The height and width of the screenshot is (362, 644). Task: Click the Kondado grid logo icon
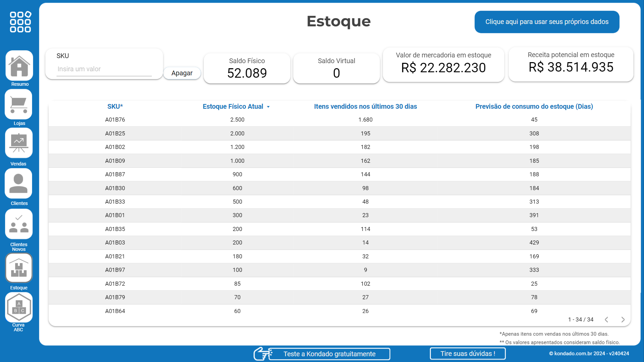pos(20,22)
